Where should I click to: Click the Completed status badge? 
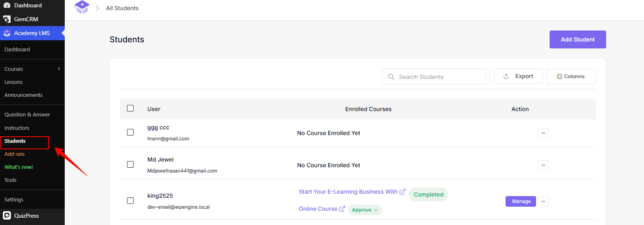point(429,194)
